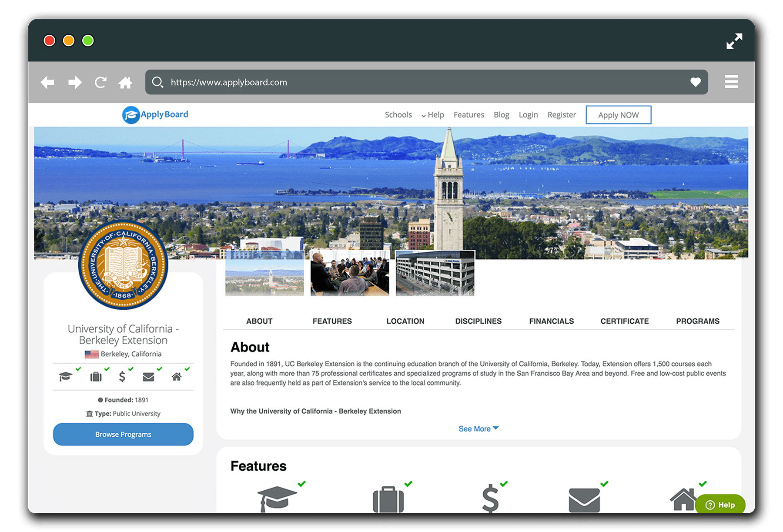The image size is (783, 532).
Task: Open the Schools nav item
Action: click(398, 115)
